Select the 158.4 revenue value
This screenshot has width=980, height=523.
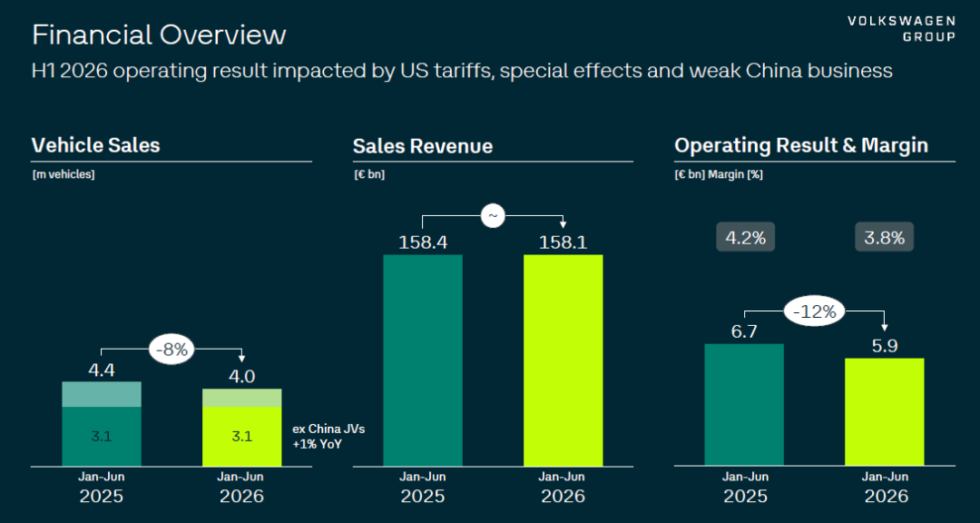pos(423,242)
